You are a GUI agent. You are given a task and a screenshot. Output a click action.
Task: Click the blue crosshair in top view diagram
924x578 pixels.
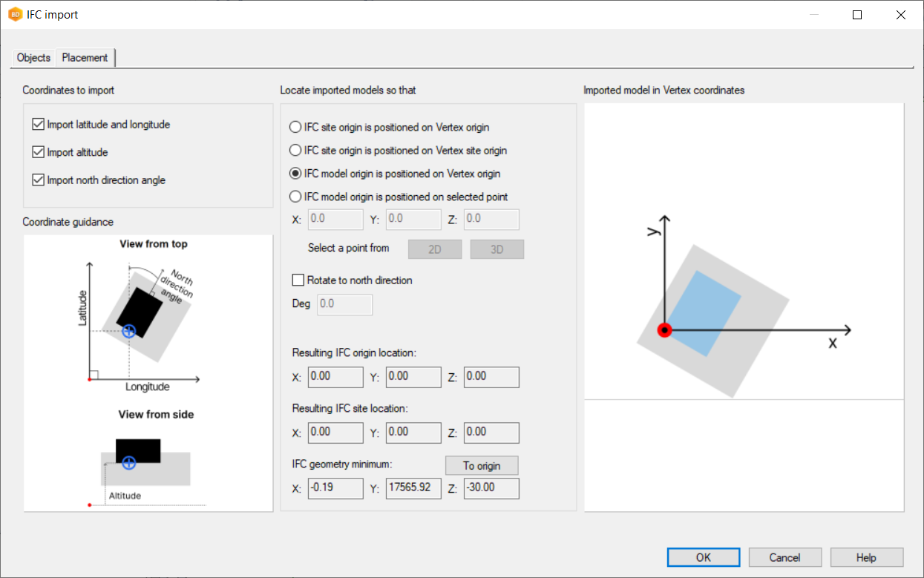[x=129, y=331]
